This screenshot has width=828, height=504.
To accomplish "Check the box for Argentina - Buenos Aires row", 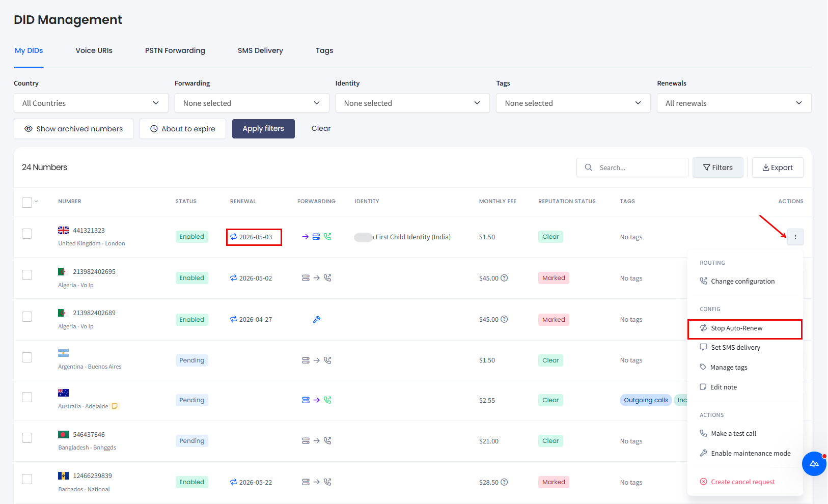I will 27,357.
